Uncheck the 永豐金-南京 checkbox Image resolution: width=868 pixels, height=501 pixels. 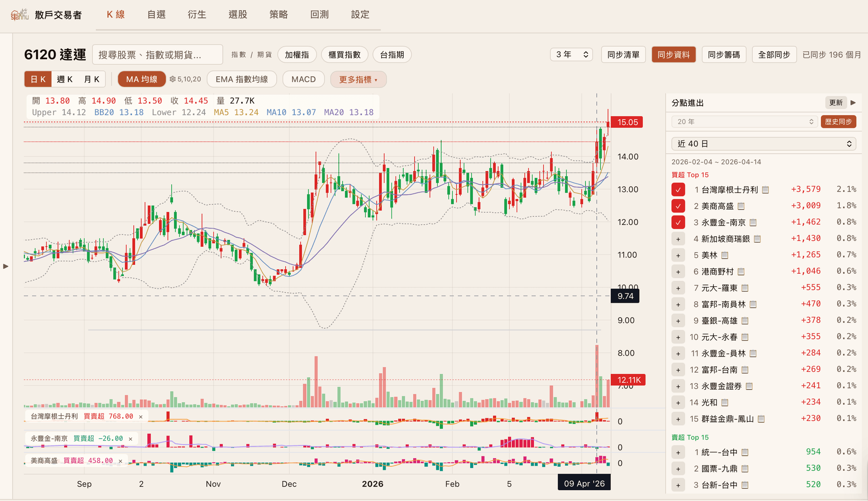678,223
